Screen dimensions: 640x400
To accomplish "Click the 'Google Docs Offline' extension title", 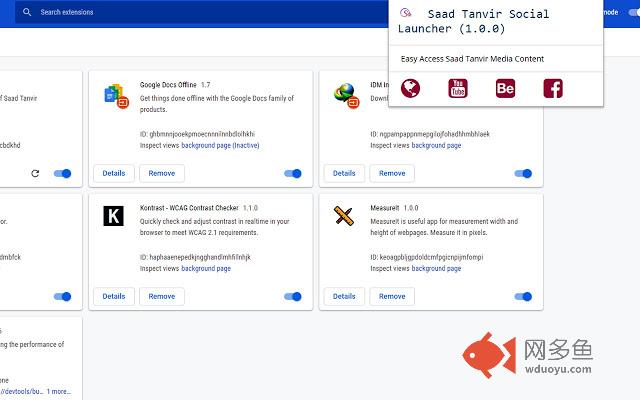I will tap(168, 84).
